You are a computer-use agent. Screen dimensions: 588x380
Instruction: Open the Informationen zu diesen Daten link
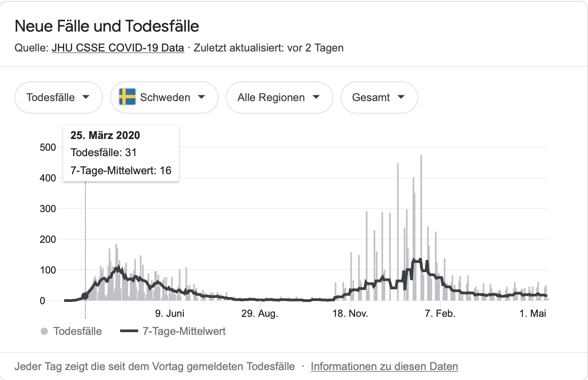coord(384,366)
